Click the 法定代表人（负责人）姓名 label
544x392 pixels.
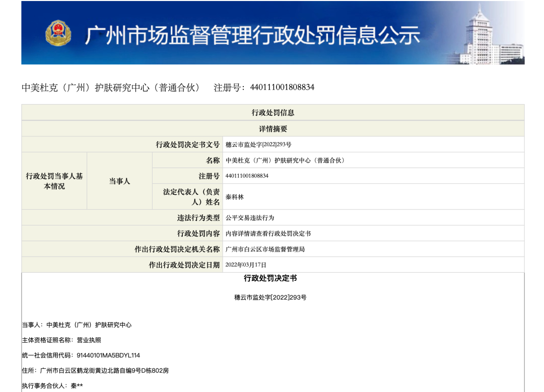[187, 197]
